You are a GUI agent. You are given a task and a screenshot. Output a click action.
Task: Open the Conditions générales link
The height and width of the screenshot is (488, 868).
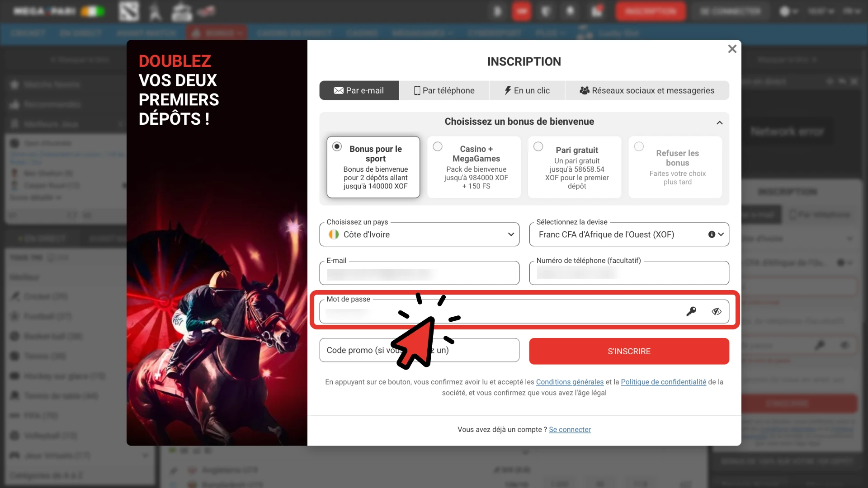click(x=570, y=382)
